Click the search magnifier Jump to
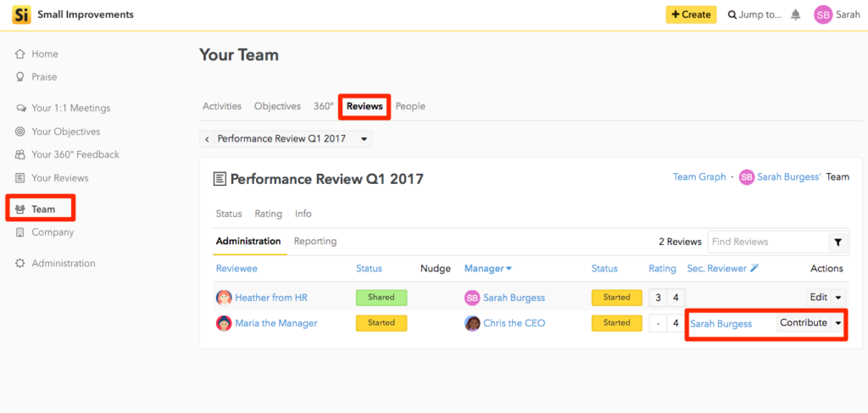The width and height of the screenshot is (868, 413). click(x=732, y=15)
